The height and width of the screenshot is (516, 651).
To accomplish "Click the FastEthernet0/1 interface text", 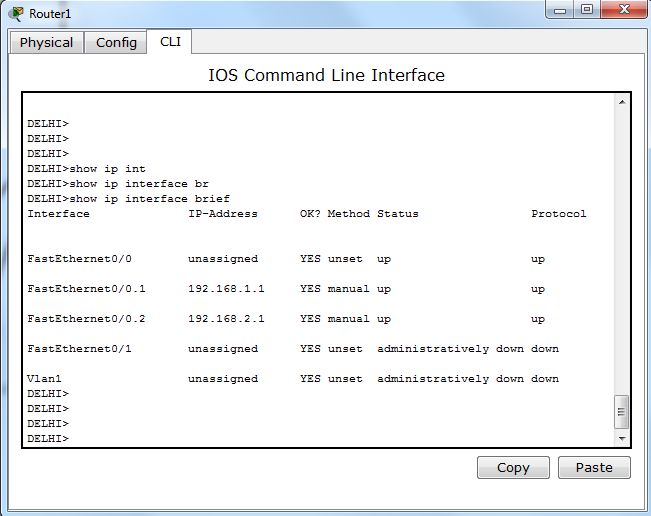I will tap(79, 349).
